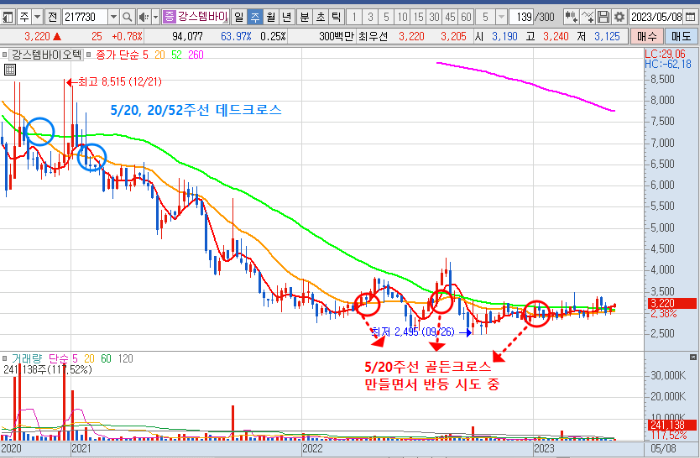700x458 pixels.
Task: Switch chart to yearly (년) period
Action: (287, 17)
